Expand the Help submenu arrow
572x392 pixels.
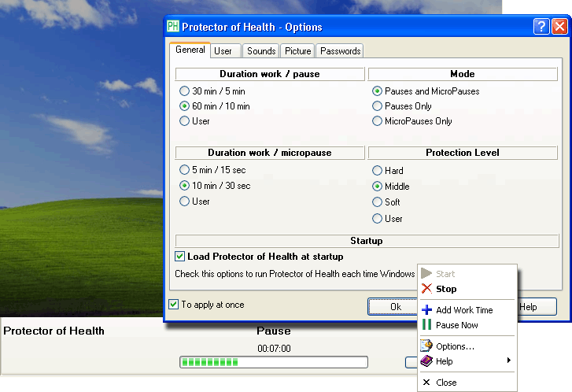pos(509,361)
